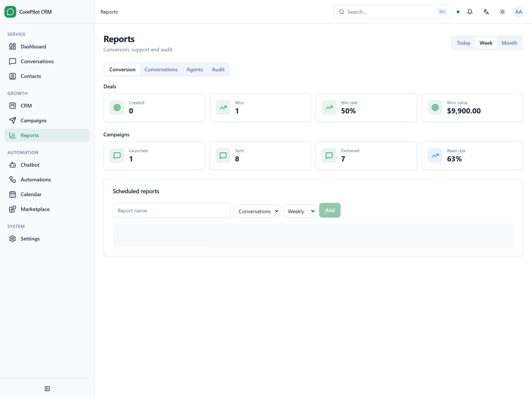The image size is (532, 399).
Task: Open the language translation menu
Action: click(486, 12)
